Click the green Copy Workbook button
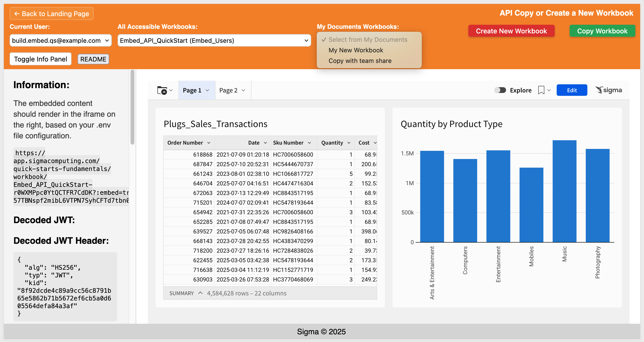This screenshot has height=342, width=644. (x=602, y=31)
